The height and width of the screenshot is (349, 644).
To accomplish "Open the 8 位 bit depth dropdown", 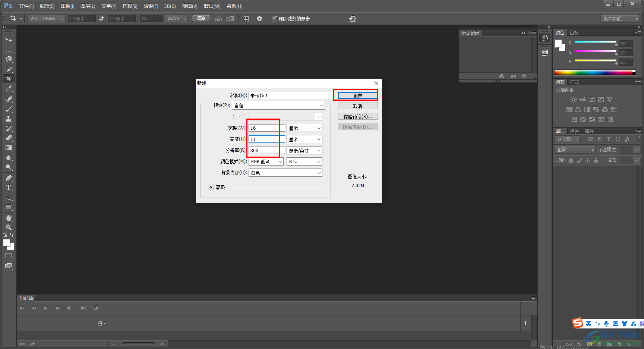I will (x=304, y=161).
